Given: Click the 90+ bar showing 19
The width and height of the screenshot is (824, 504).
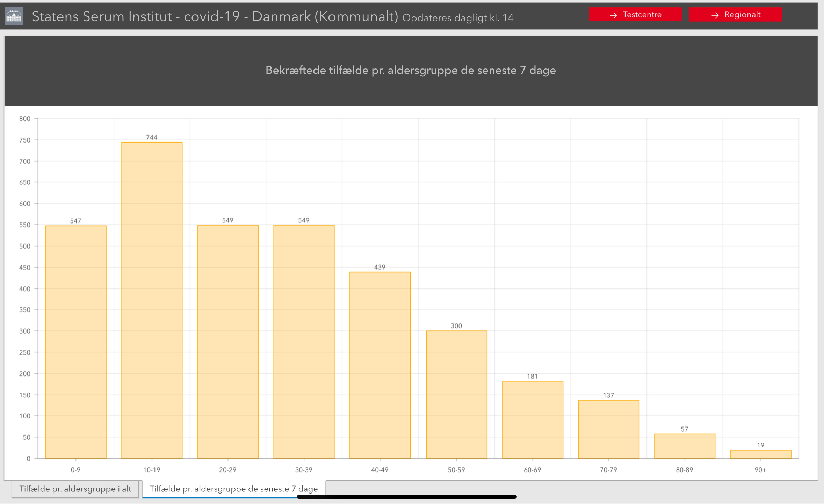Looking at the screenshot, I should [x=760, y=454].
